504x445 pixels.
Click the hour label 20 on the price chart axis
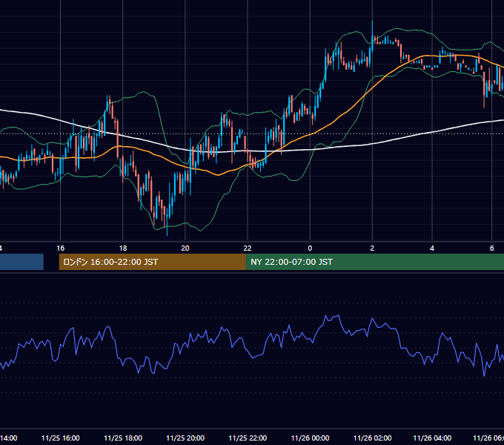click(x=185, y=248)
